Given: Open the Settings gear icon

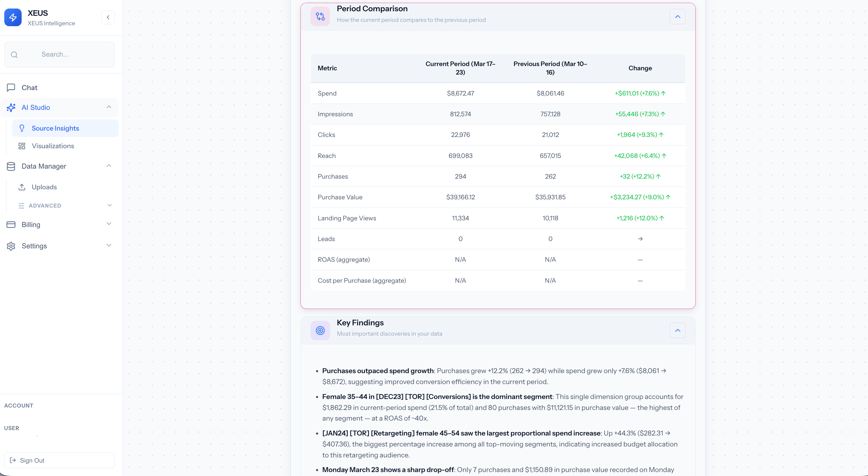Looking at the screenshot, I should tap(11, 246).
